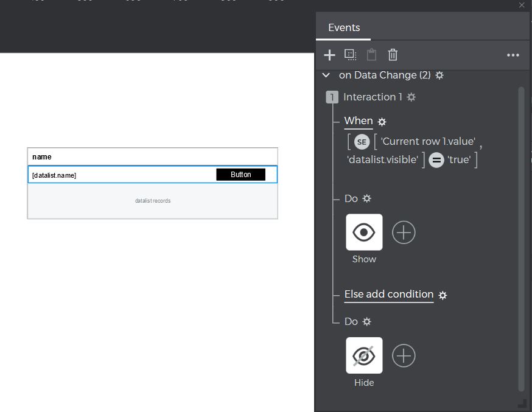
Task: Click the datalist records placeholder area
Action: pos(153,201)
